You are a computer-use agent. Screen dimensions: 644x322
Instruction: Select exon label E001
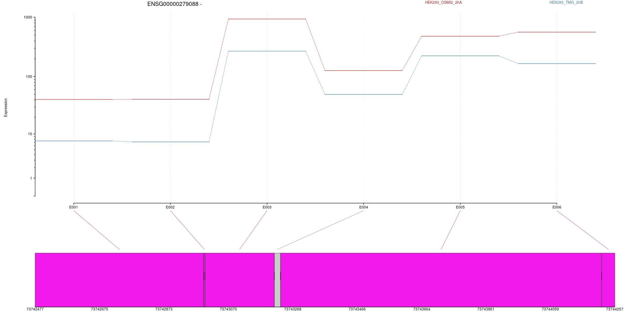point(74,207)
